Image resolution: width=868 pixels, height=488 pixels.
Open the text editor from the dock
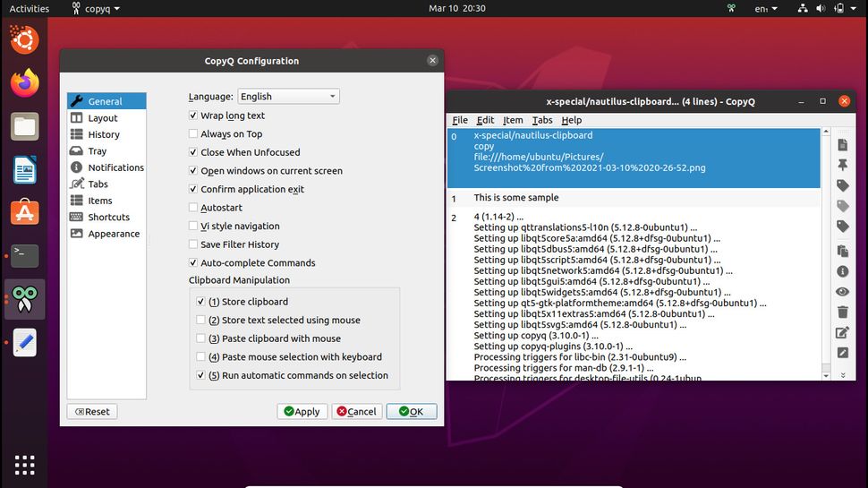point(25,342)
